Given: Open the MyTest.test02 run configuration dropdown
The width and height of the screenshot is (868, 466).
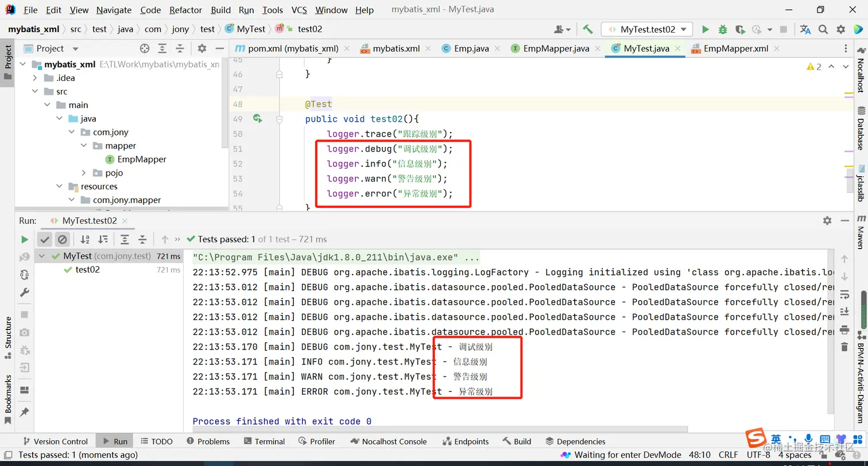Looking at the screenshot, I should pos(647,29).
